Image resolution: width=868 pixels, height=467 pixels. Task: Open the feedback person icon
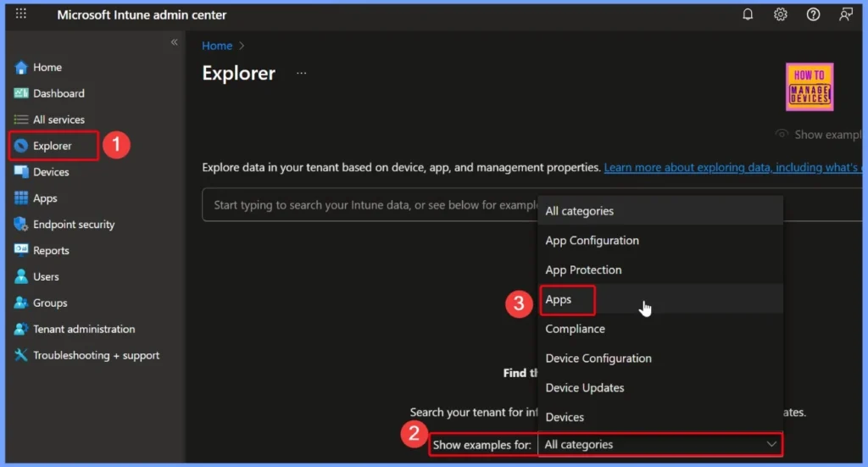point(845,14)
